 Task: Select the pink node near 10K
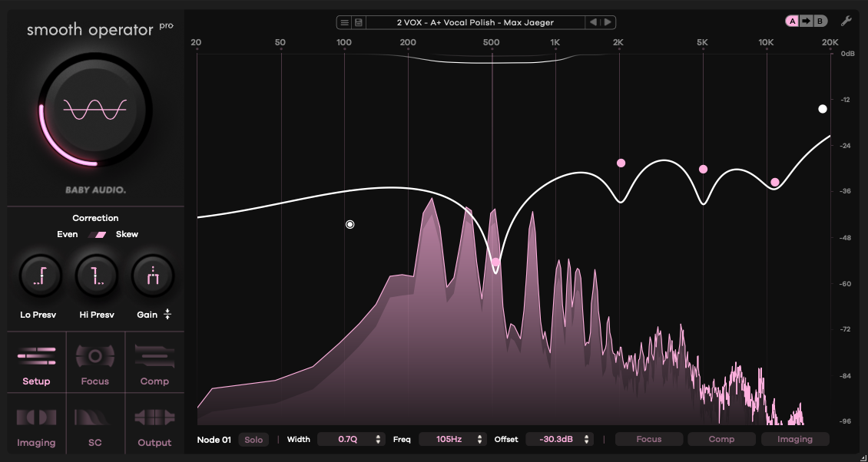[x=775, y=182]
